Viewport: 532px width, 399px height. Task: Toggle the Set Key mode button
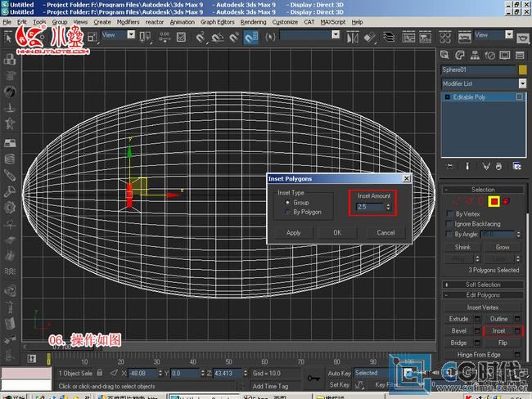[339, 385]
